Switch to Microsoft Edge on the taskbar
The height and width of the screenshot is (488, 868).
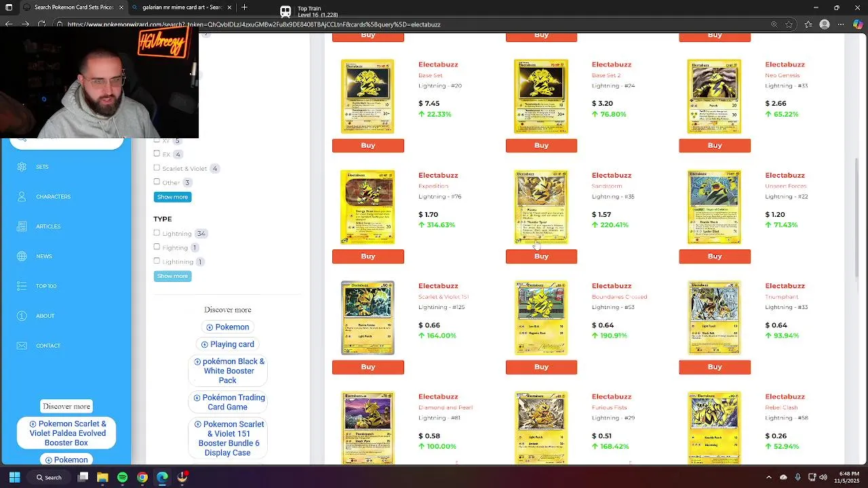pos(162,477)
